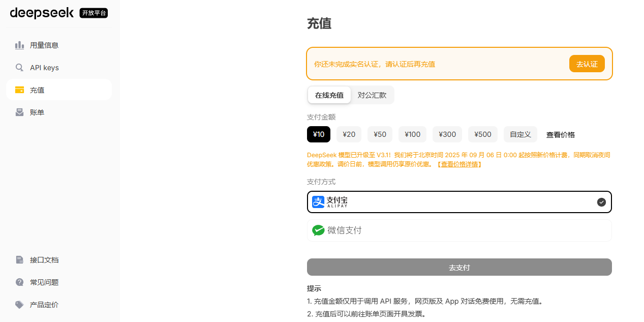Click the 产品定价 tag icon
This screenshot has height=322, width=644.
pyautogui.click(x=19, y=305)
